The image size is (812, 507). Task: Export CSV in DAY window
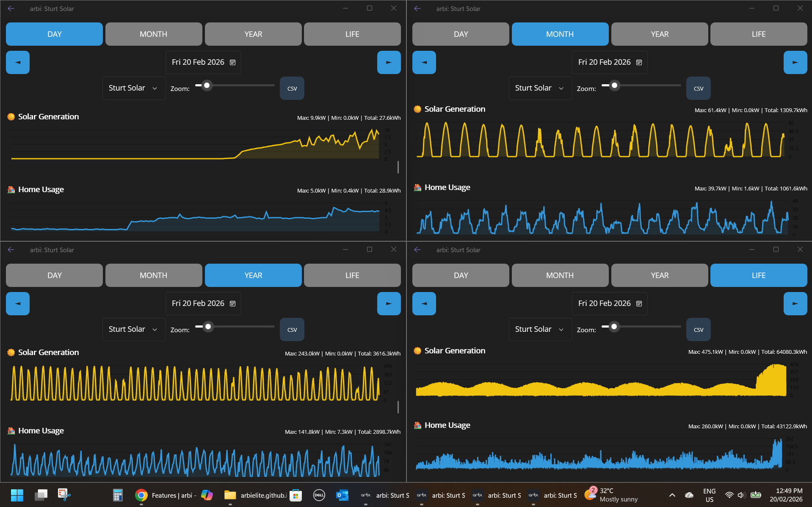292,88
